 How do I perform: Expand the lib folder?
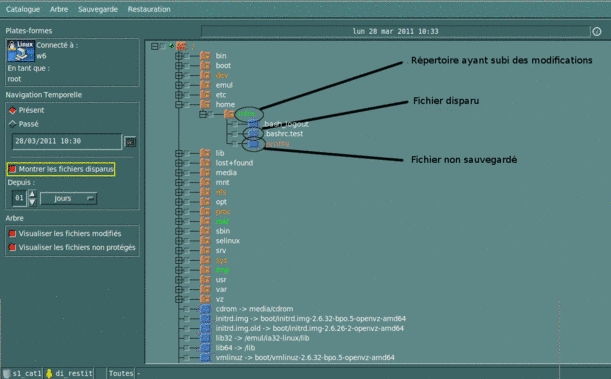click(x=179, y=153)
